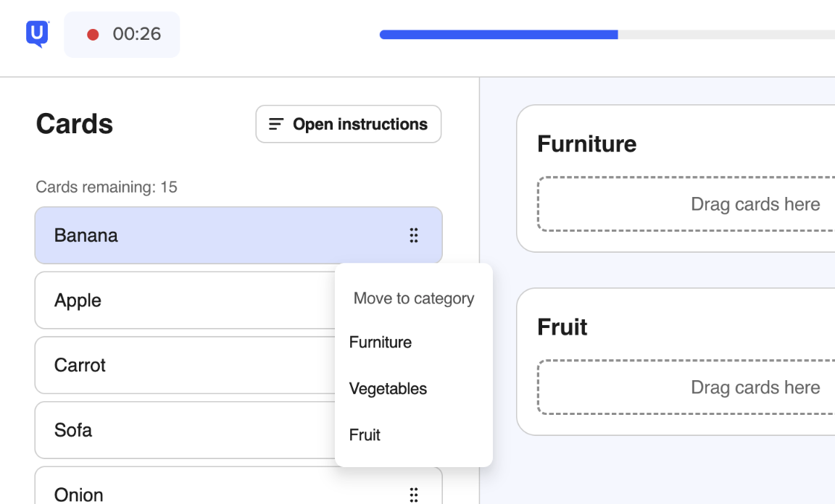Viewport: 835px width, 504px height.
Task: Click the Banana card's drag handle dots
Action: tap(414, 235)
